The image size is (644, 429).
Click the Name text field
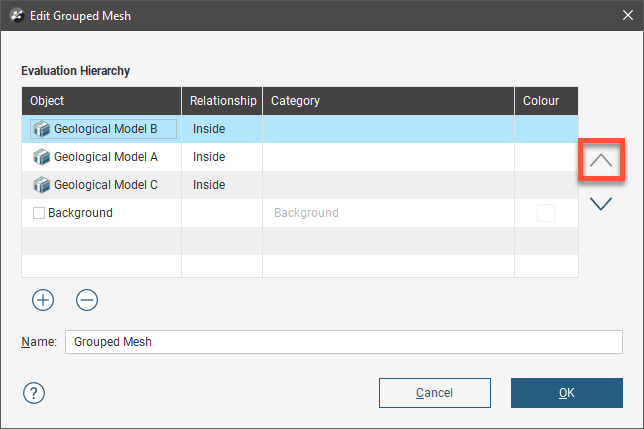[345, 342]
